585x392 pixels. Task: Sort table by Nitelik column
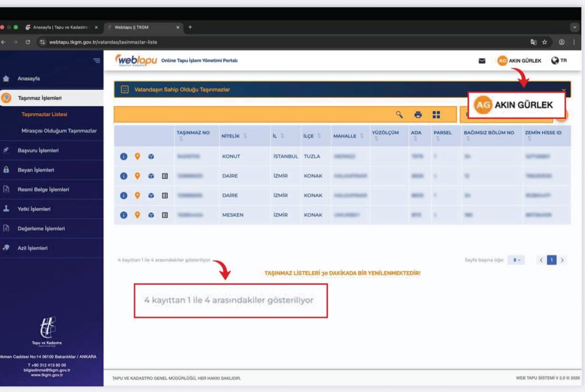click(245, 136)
